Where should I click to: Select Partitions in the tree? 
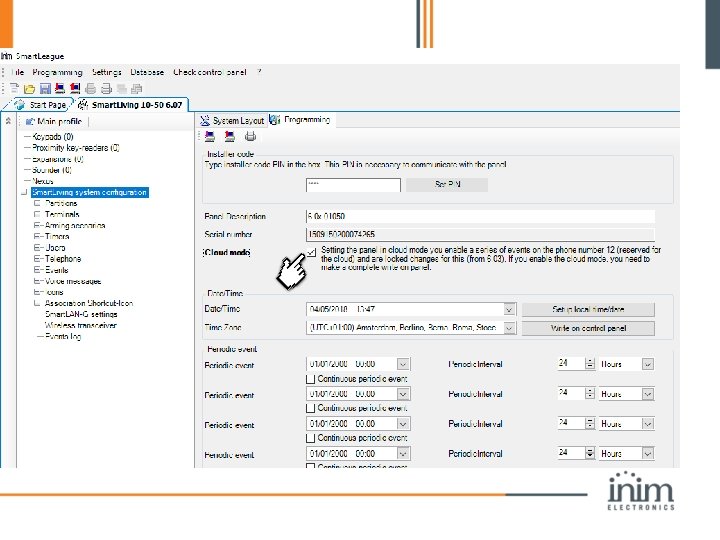tap(61, 203)
